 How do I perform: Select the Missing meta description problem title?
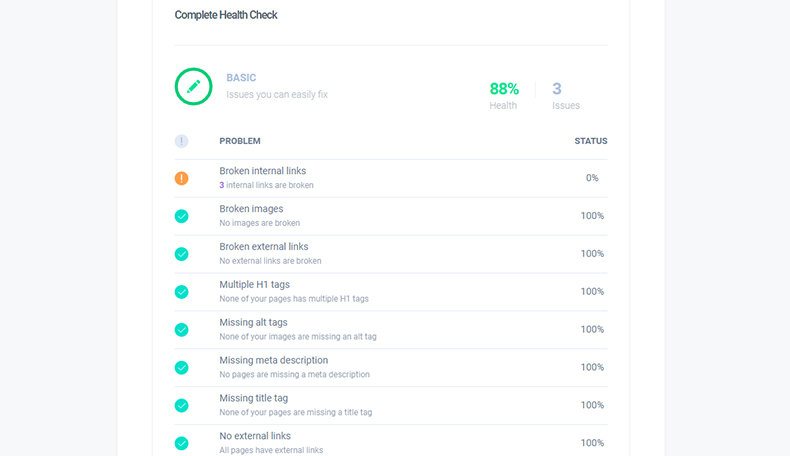(x=274, y=360)
